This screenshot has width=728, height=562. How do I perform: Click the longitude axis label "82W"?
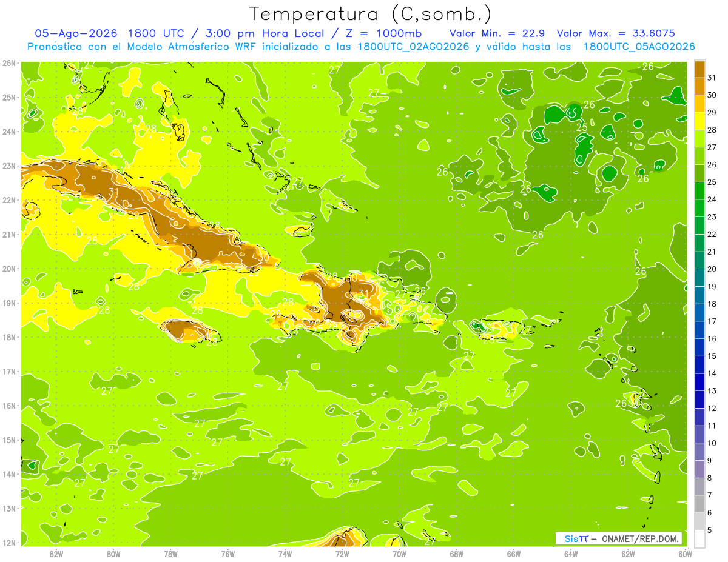click(56, 554)
